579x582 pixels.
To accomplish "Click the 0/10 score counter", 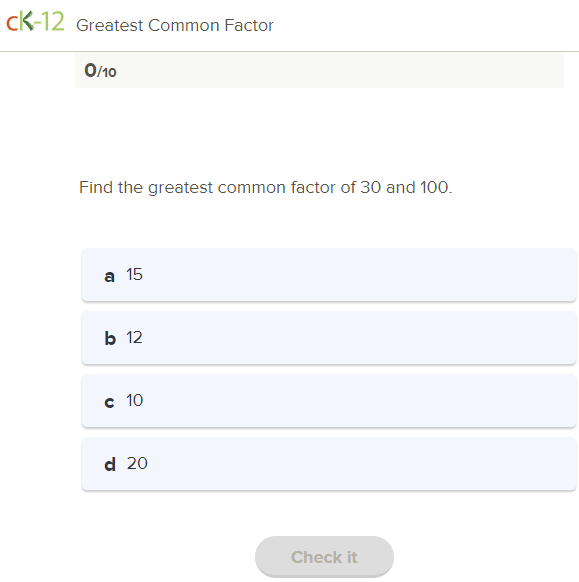I will tap(100, 71).
